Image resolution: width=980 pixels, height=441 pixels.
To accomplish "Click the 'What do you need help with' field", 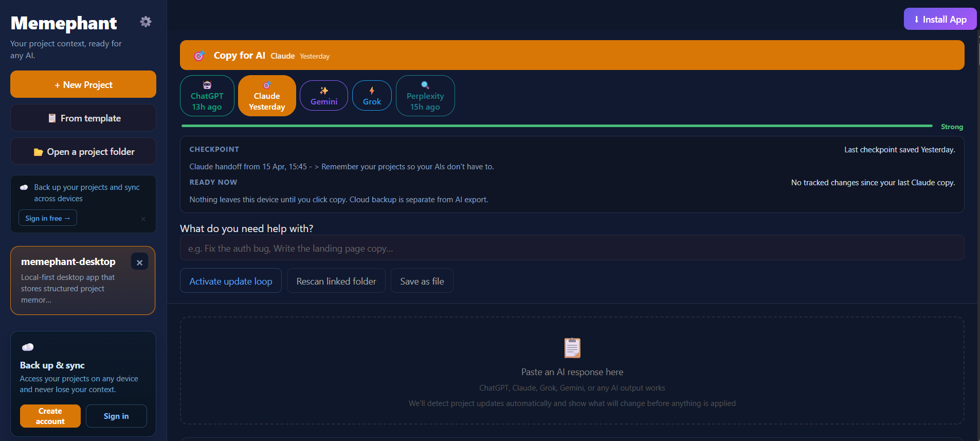I will point(572,248).
